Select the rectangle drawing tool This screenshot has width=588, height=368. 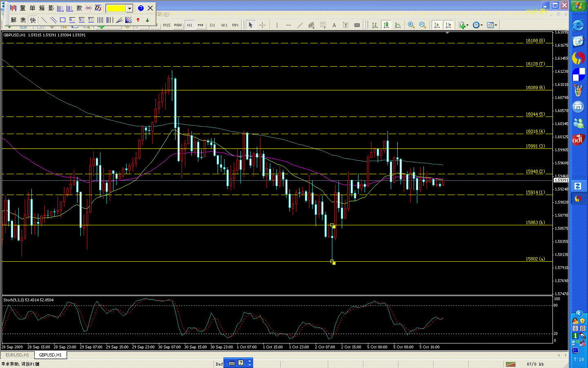coord(62,20)
